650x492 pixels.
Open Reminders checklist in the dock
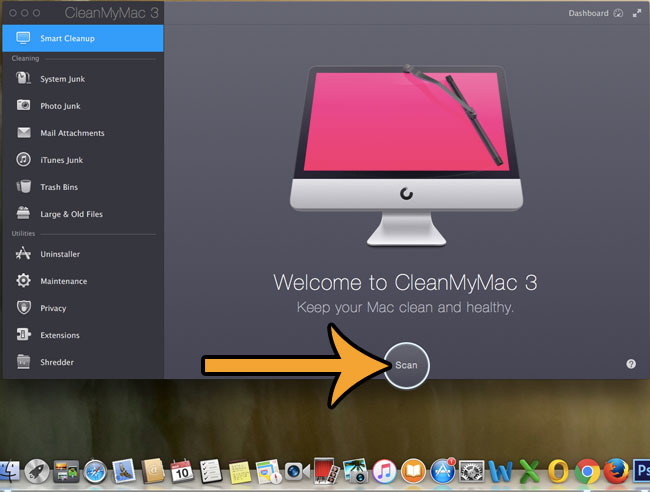[x=211, y=471]
